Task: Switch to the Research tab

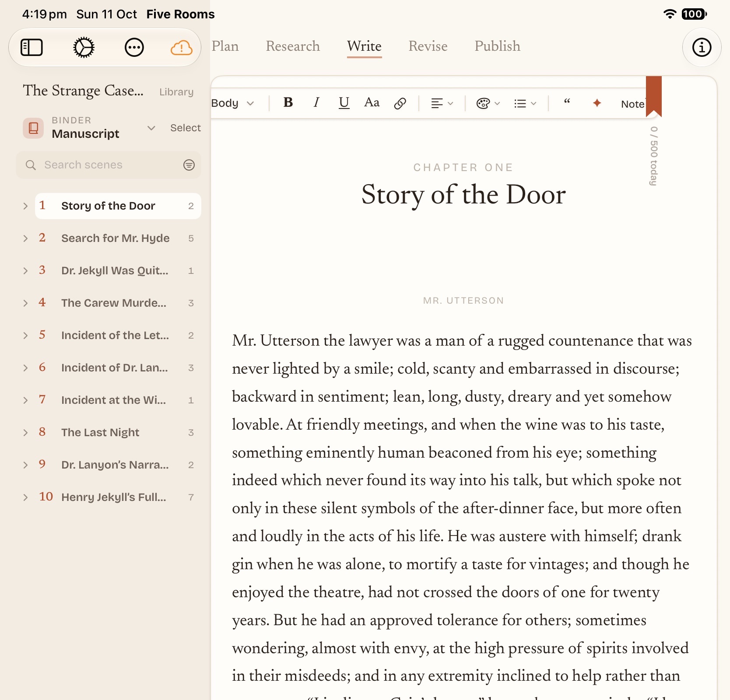Action: click(x=293, y=46)
